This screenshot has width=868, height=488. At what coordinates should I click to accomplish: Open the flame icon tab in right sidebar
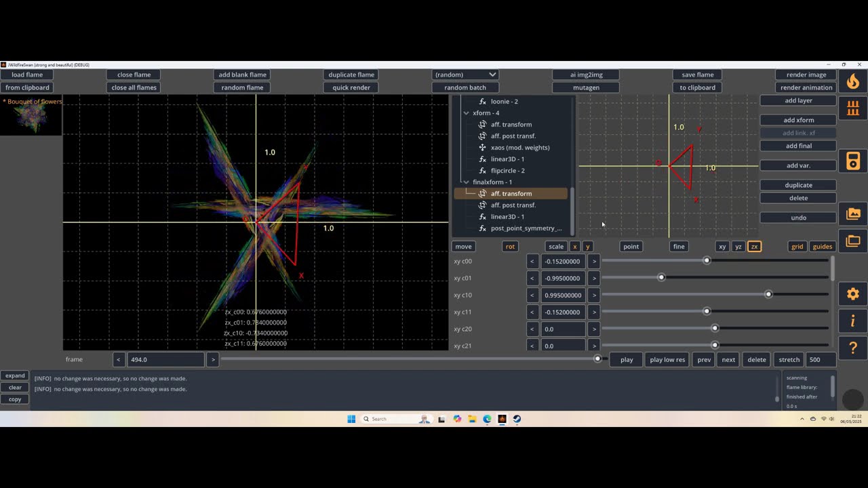coord(853,81)
